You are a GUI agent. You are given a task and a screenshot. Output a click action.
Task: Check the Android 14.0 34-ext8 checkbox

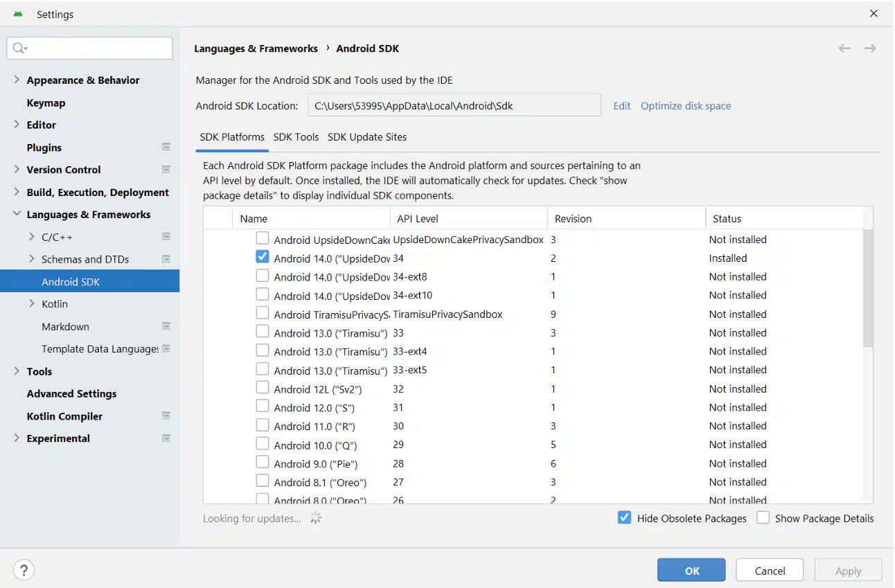263,276
